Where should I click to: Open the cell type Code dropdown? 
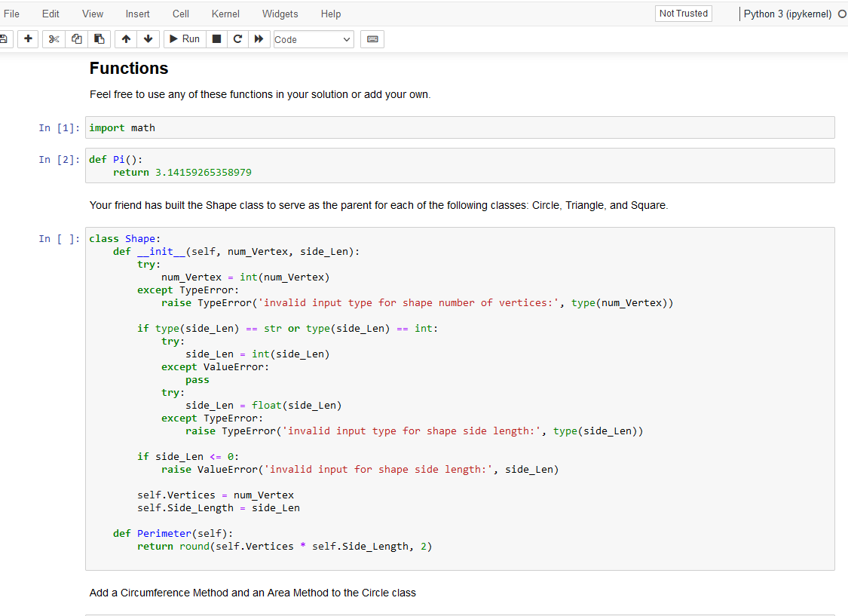(312, 39)
